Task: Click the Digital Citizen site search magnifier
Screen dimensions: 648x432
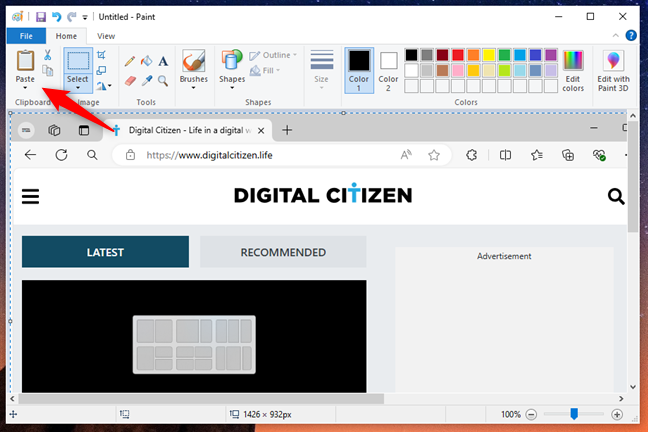Action: coord(616,196)
